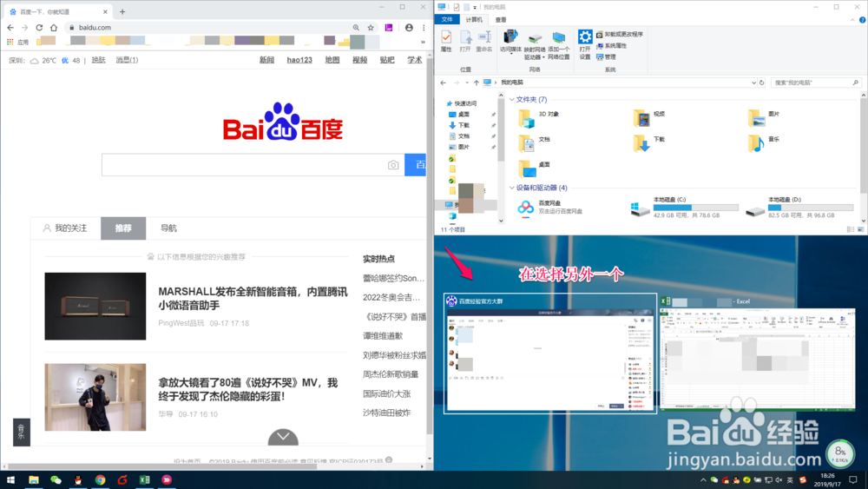Click Explorer back navigation arrow

[x=443, y=83]
